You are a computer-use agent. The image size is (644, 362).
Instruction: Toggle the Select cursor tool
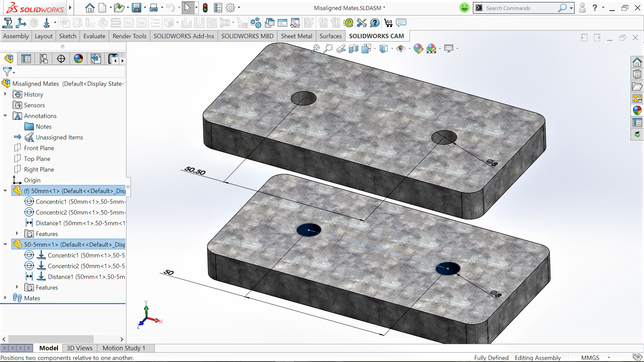click(x=187, y=8)
